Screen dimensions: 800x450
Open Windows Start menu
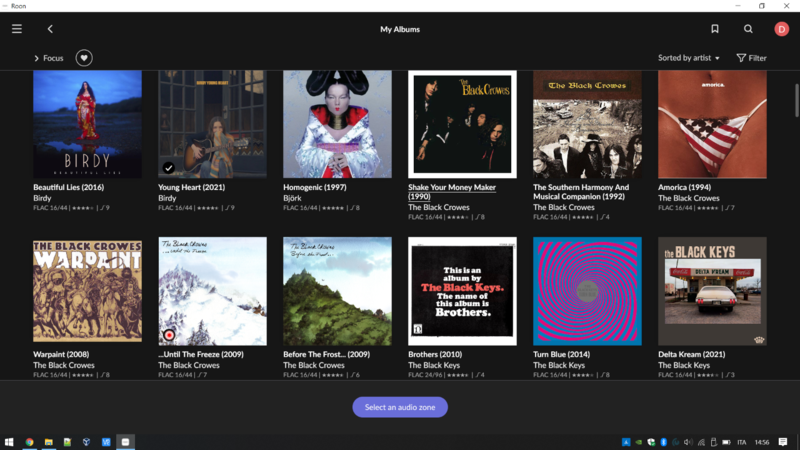[x=10, y=441]
